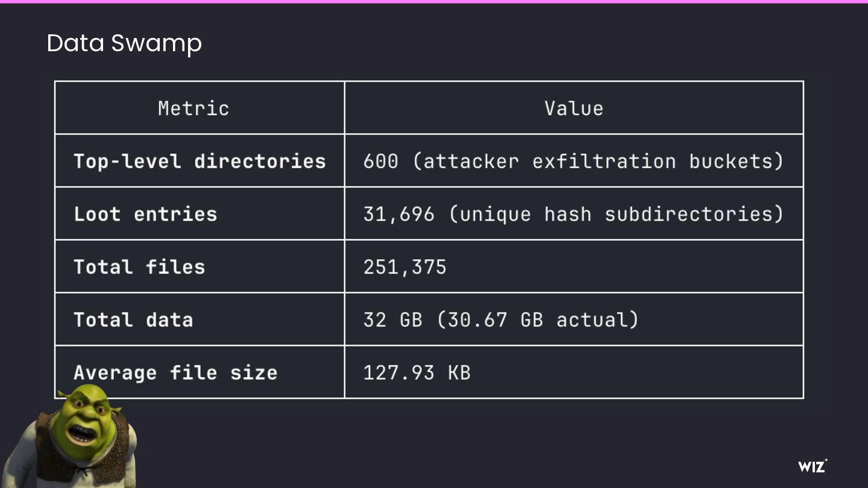Click the Wiz logo
The width and height of the screenshot is (868, 488).
tap(812, 466)
